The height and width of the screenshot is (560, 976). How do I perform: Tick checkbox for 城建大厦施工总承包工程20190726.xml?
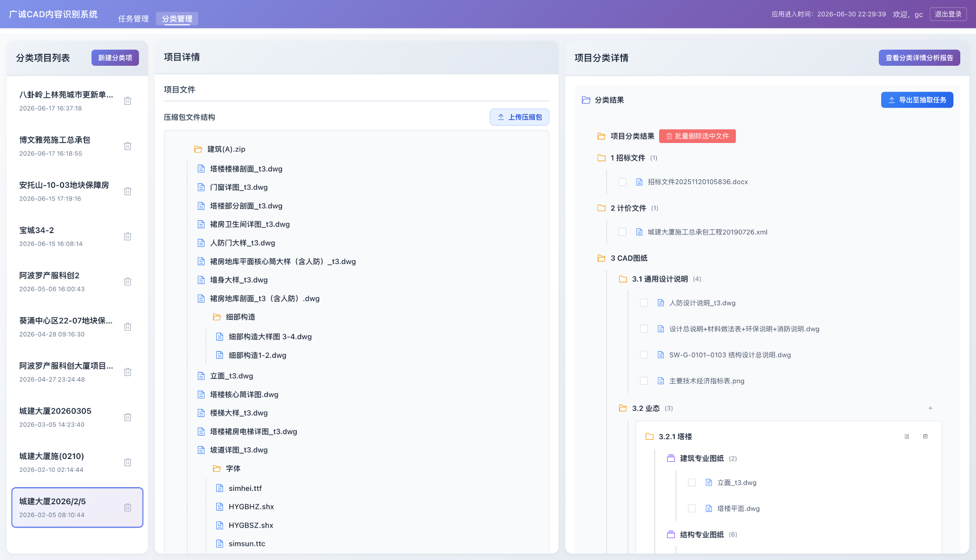[622, 232]
